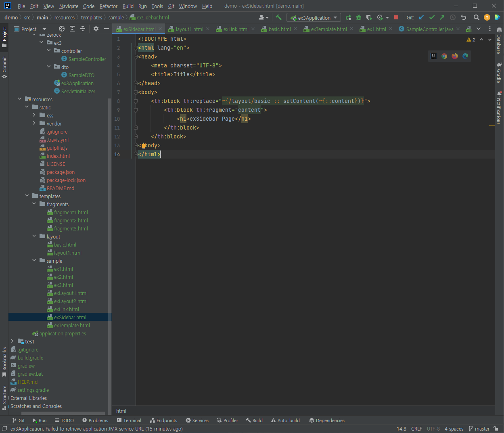Toggle the Bookmarks tool window
The image size is (504, 433).
pos(4,362)
